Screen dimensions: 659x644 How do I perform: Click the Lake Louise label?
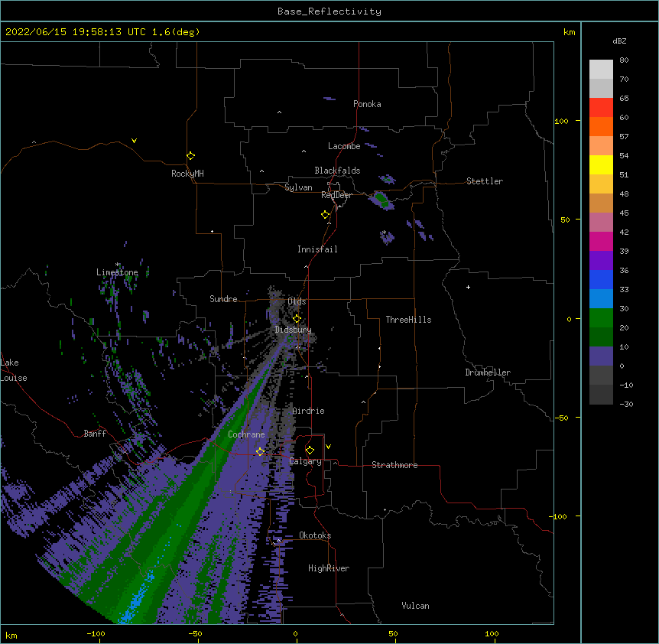[x=12, y=370]
